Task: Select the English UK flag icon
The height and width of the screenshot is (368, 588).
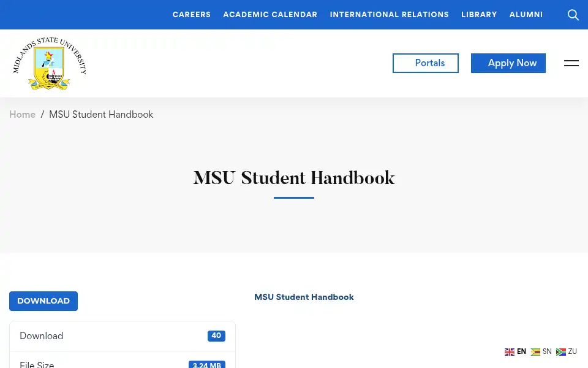Action: pos(509,352)
